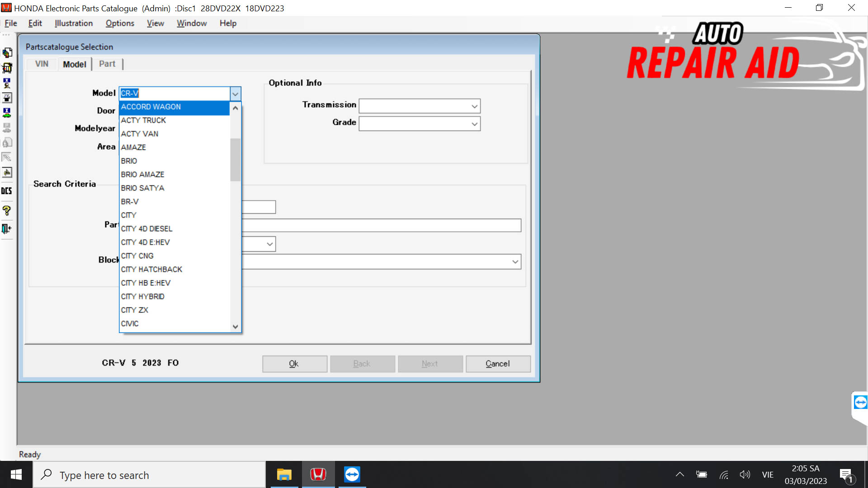This screenshot has width=868, height=488.
Task: Click the Cancel button to dismiss
Action: pyautogui.click(x=497, y=363)
